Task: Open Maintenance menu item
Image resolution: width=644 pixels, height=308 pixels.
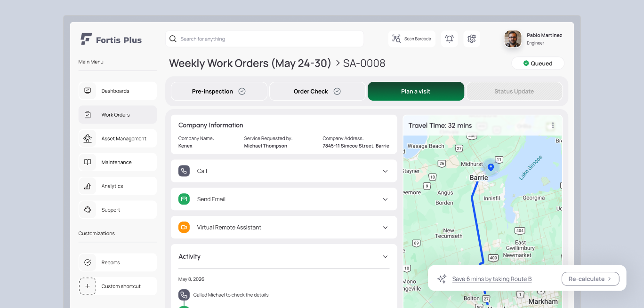Action: click(118, 162)
